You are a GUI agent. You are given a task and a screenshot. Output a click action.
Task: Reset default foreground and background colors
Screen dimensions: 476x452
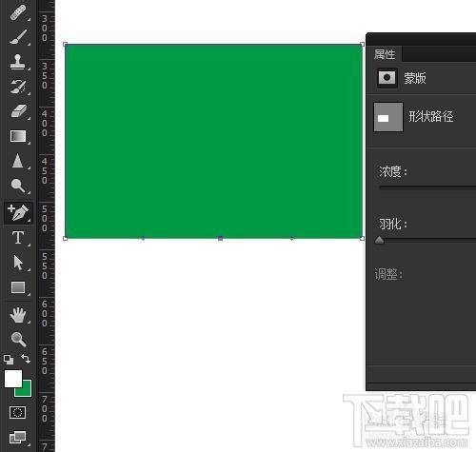tap(9, 360)
